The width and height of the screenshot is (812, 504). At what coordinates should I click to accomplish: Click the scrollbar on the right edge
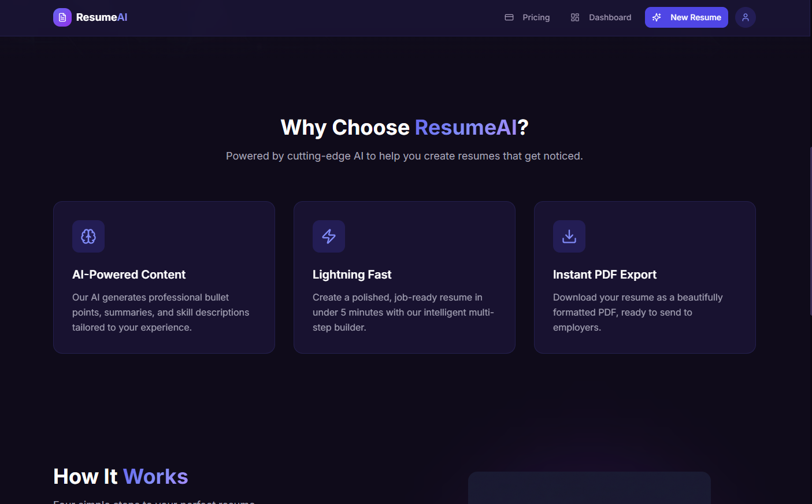point(810,231)
